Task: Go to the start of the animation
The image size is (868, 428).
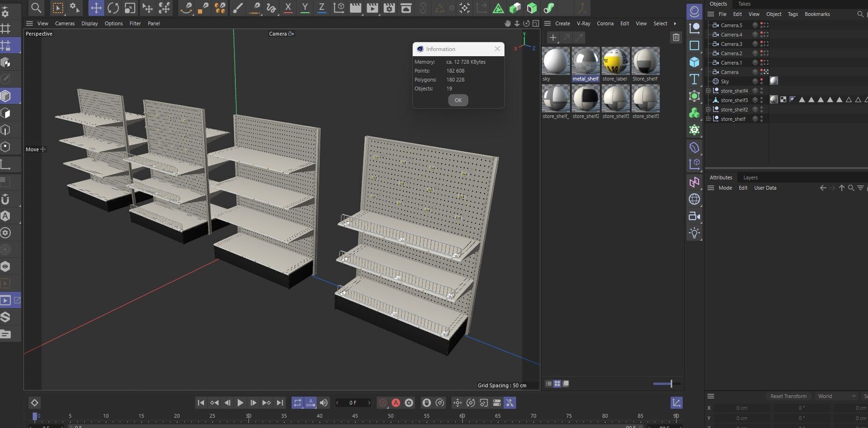Action: [x=201, y=403]
